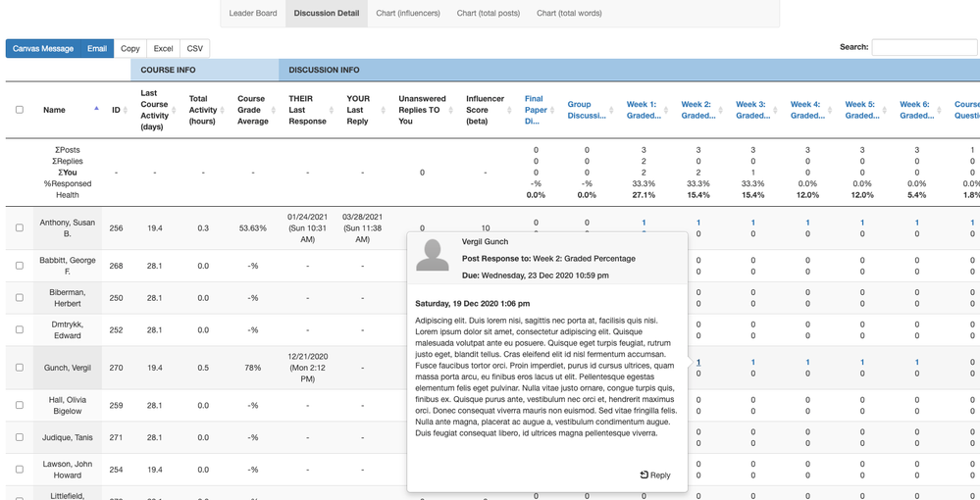This screenshot has width=980, height=500.
Task: Click Gunch's course grade 78%
Action: (x=252, y=368)
